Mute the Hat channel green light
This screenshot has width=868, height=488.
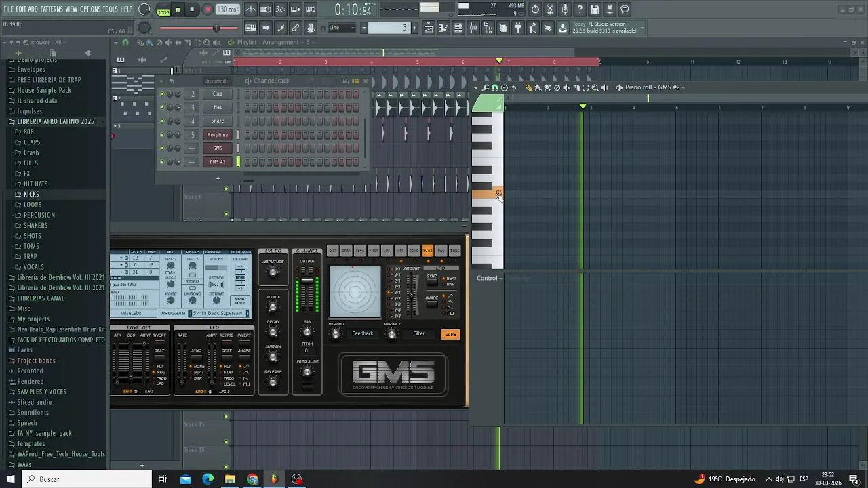click(162, 108)
